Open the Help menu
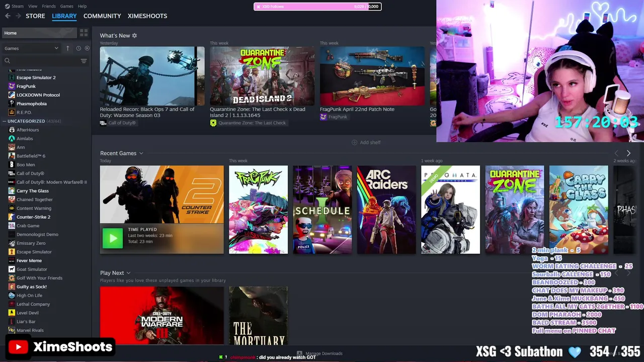The width and height of the screenshot is (644, 362). [x=82, y=6]
